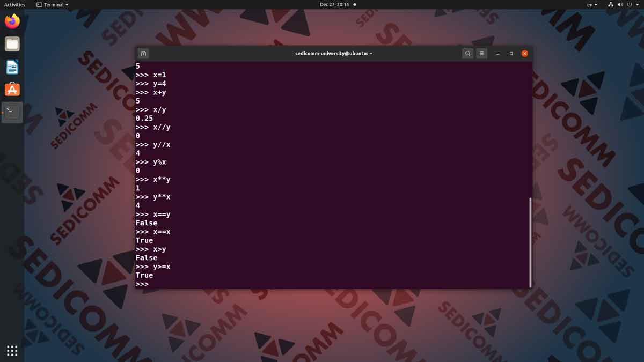The height and width of the screenshot is (362, 644).
Task: Open the Show Applications grid
Action: pyautogui.click(x=12, y=350)
